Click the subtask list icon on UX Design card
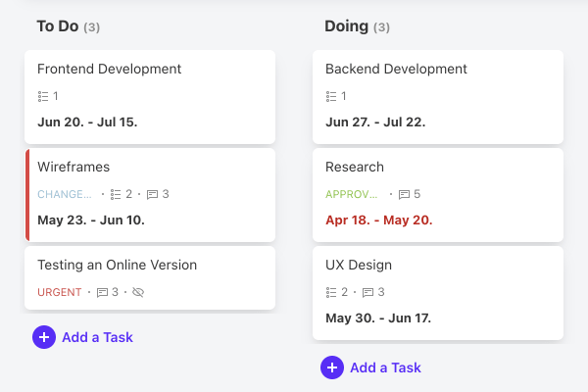The height and width of the screenshot is (392, 588). pos(331,292)
